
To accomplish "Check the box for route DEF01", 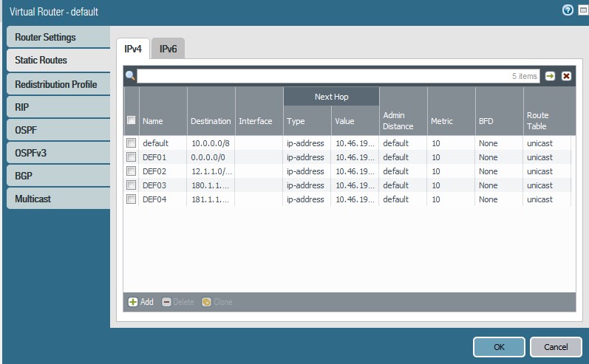I will pos(131,157).
